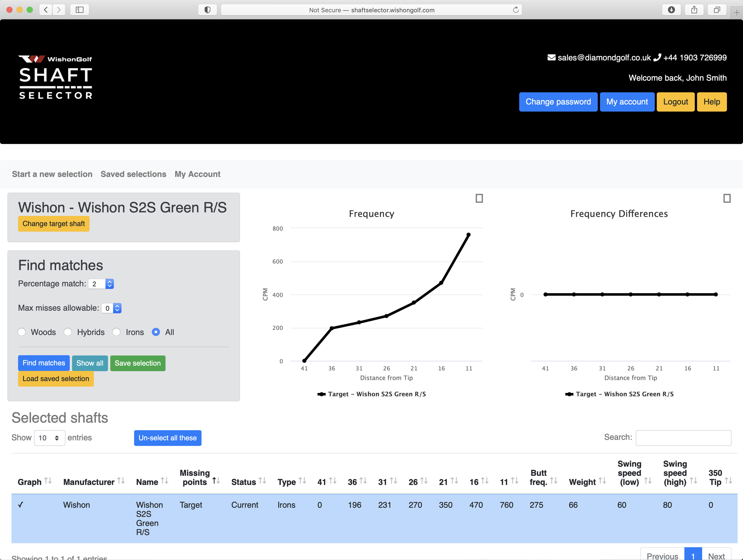Click the Logout button
The image size is (743, 560).
pyautogui.click(x=675, y=102)
